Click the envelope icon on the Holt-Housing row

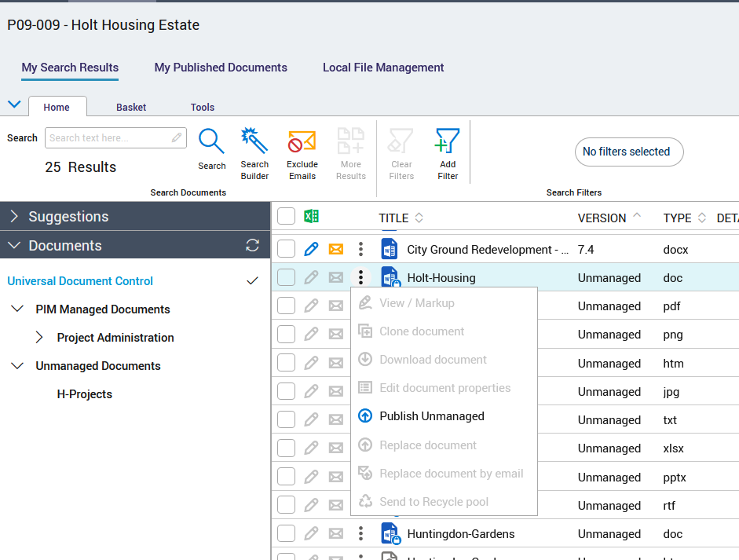[336, 277]
